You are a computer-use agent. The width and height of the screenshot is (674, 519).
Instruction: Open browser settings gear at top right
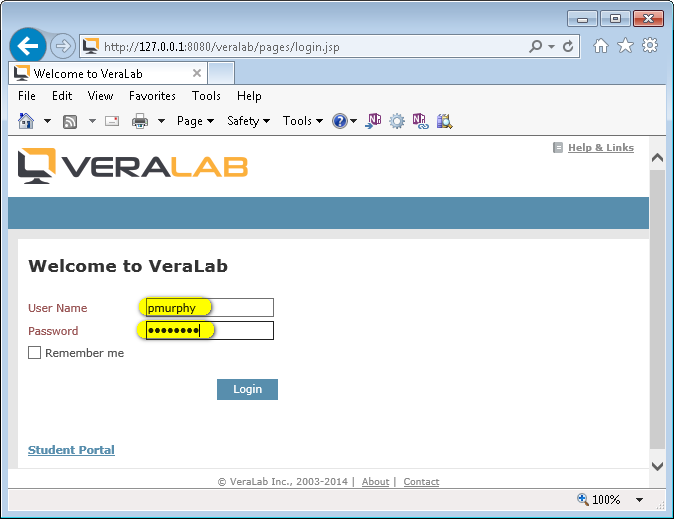650,46
